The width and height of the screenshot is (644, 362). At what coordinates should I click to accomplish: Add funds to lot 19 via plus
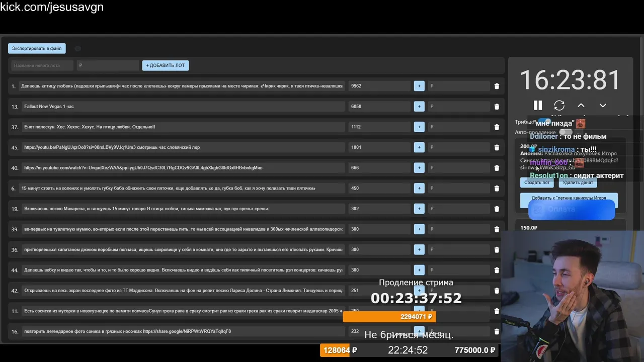tap(419, 209)
